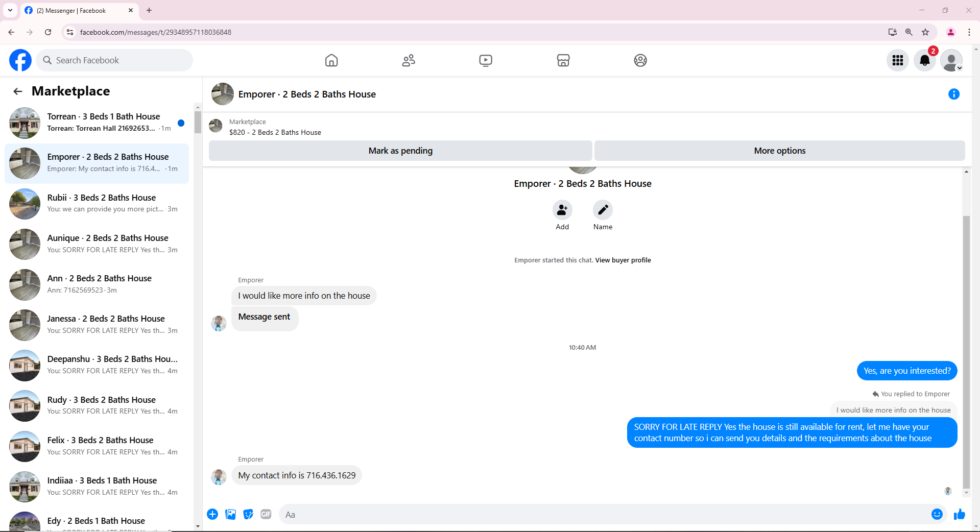Send a thumbs-up like
This screenshot has height=532, width=980.
point(960,514)
